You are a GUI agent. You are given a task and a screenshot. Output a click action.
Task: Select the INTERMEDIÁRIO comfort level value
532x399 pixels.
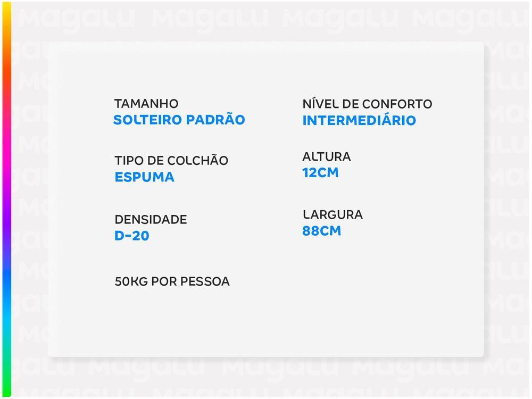coord(359,120)
